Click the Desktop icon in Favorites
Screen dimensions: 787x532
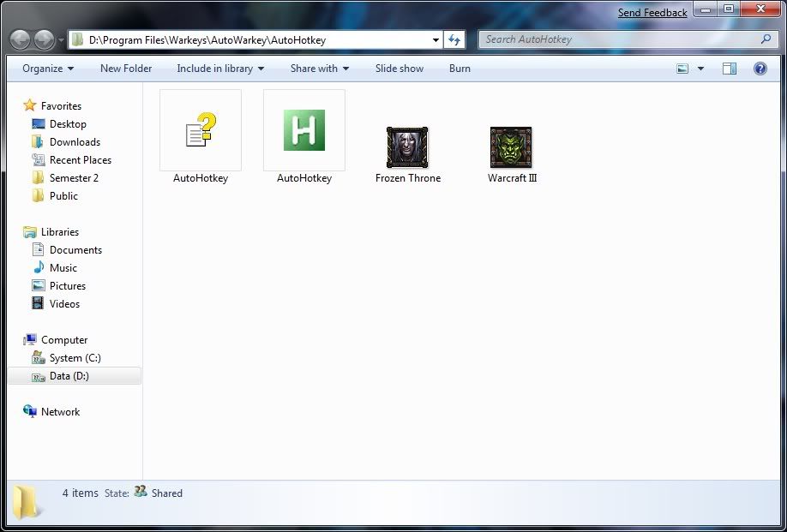[x=38, y=123]
